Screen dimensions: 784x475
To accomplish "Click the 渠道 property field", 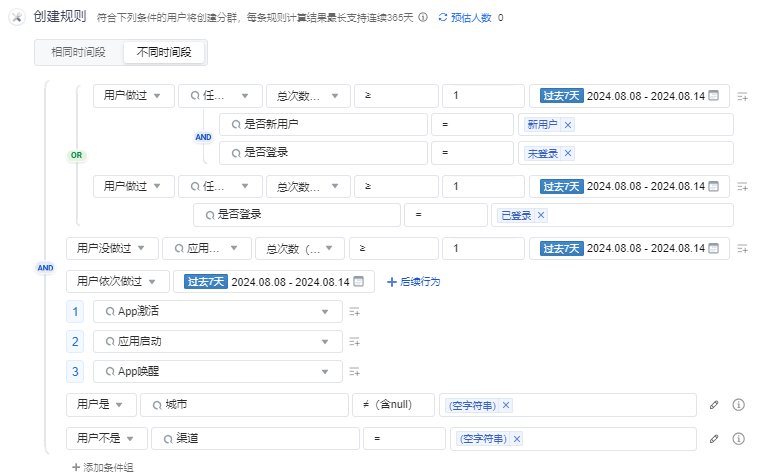I will [x=256, y=438].
